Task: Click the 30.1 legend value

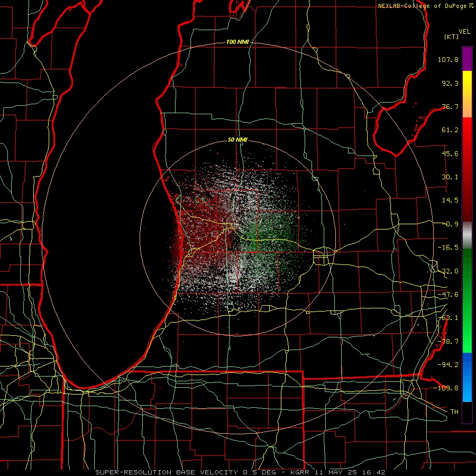Action: 450,177
